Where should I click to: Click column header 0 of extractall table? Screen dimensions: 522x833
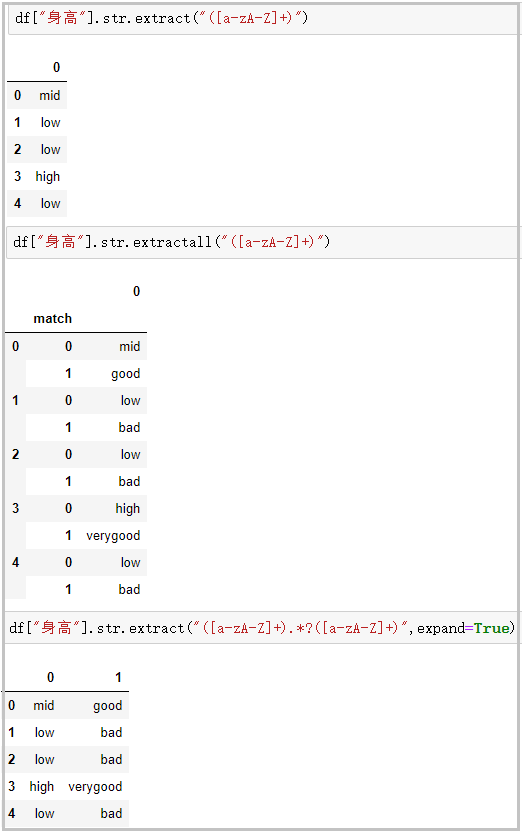[136, 291]
